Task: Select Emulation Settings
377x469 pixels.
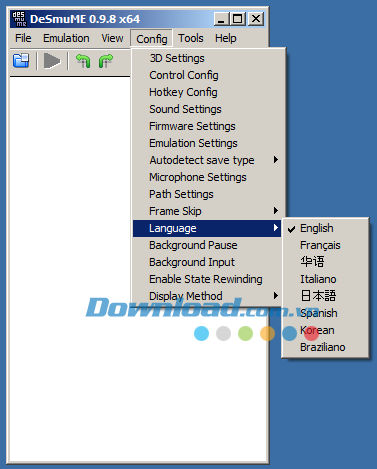Action: point(207,143)
